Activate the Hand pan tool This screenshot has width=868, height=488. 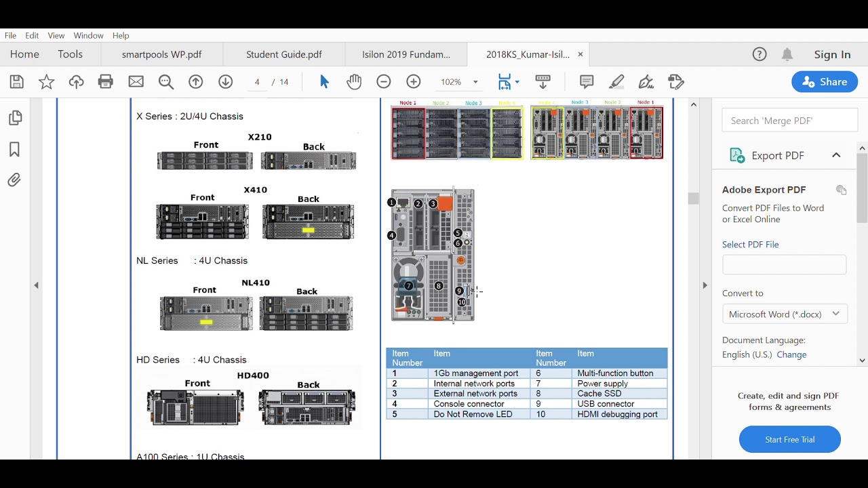click(x=354, y=82)
